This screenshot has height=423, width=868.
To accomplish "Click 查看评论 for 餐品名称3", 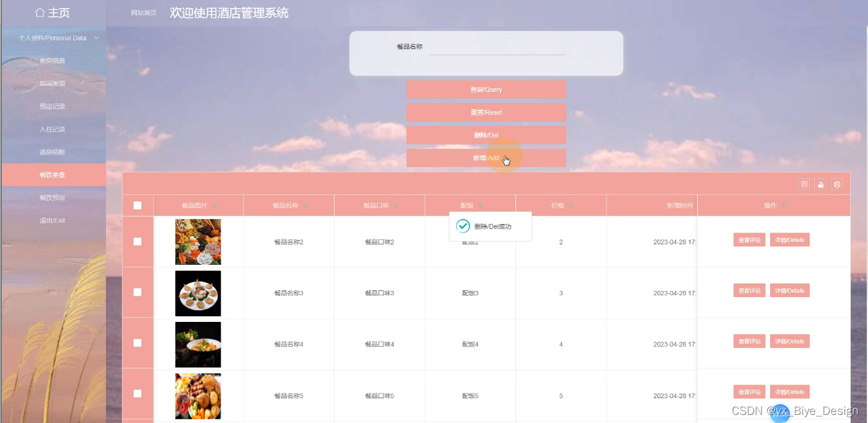I will [750, 290].
